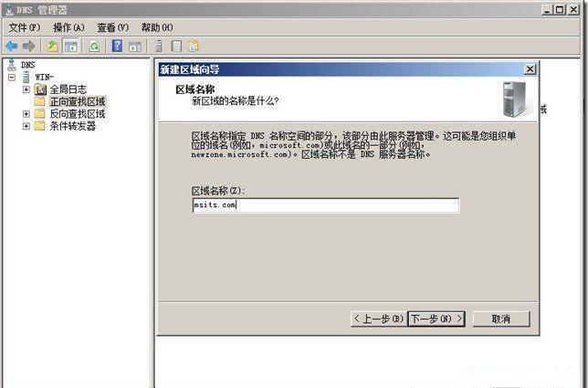The height and width of the screenshot is (388, 588).
Task: Click the green Refresh toolbar icon
Action: pos(94,47)
